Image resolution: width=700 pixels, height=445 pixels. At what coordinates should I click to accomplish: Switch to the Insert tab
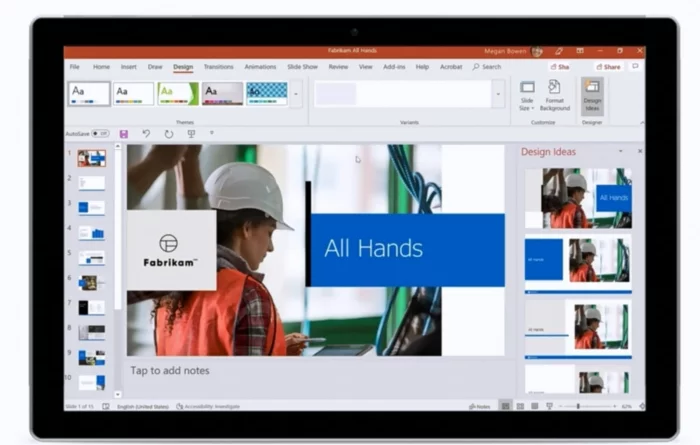click(x=129, y=67)
